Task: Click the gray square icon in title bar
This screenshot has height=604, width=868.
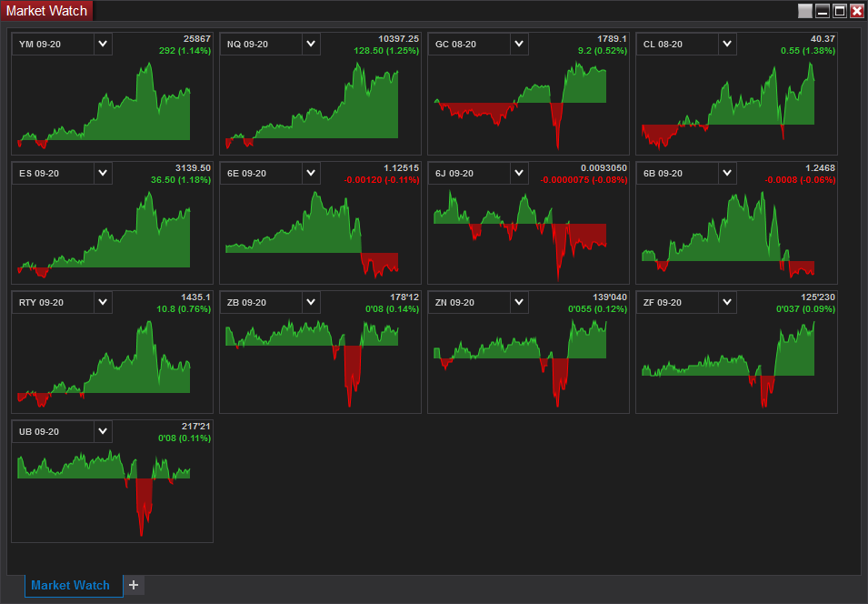Action: coord(805,11)
